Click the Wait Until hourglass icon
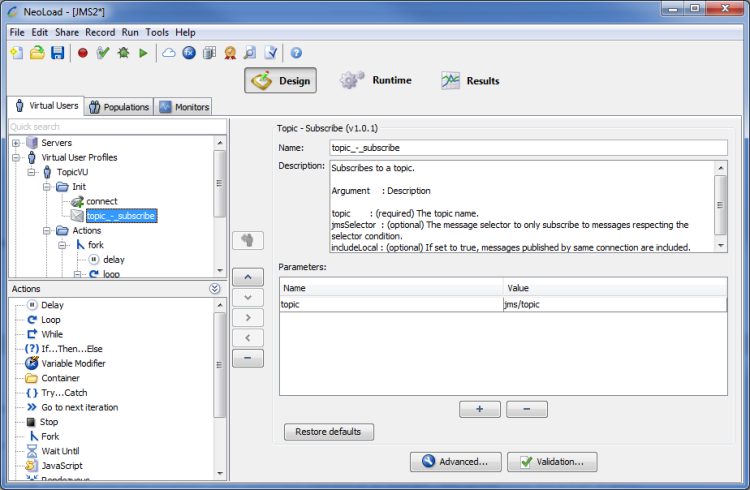 pyautogui.click(x=32, y=451)
